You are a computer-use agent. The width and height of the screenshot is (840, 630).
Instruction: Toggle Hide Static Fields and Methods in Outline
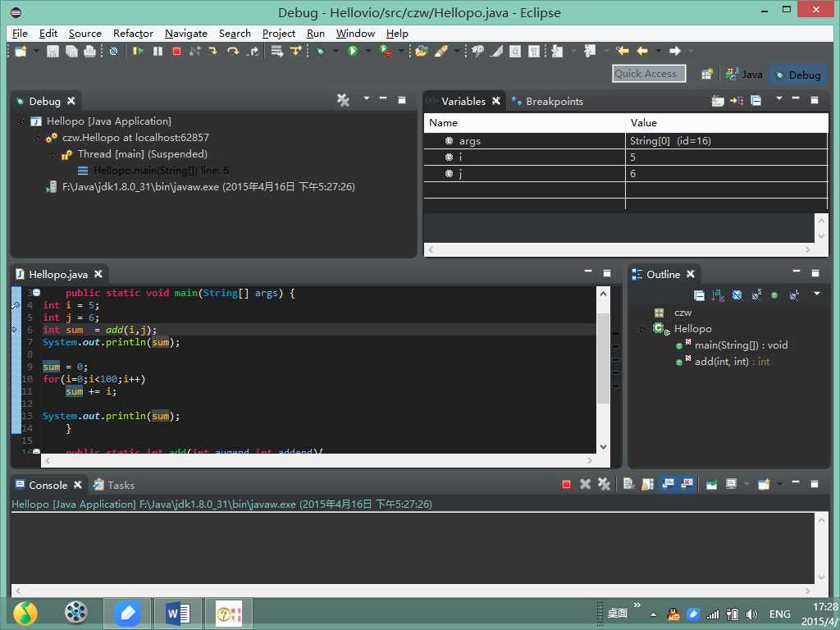(756, 295)
